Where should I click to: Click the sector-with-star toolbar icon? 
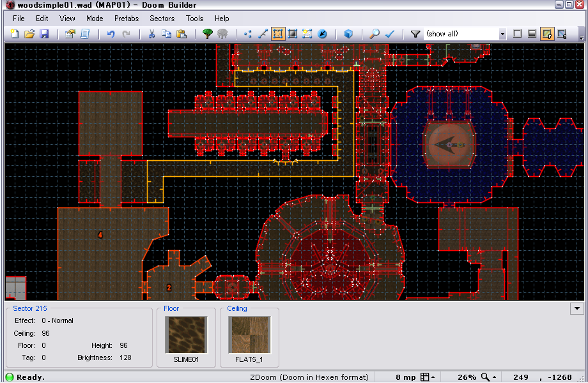pos(307,34)
